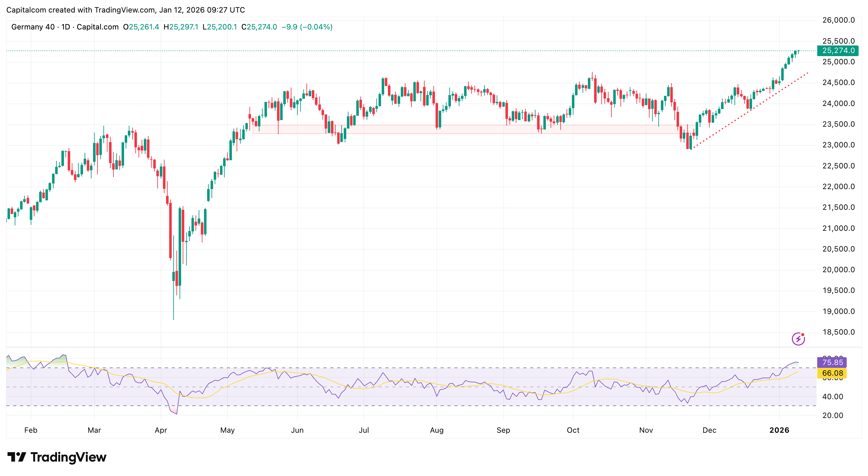This screenshot has height=476, width=868.
Task: Click the -9.9 (-0.04%) change value
Action: pyautogui.click(x=307, y=27)
